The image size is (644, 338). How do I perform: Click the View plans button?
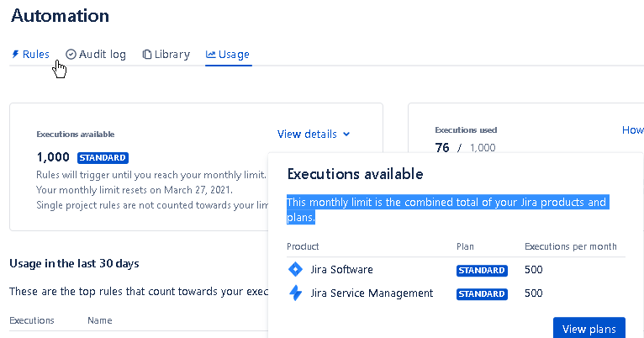tap(589, 329)
